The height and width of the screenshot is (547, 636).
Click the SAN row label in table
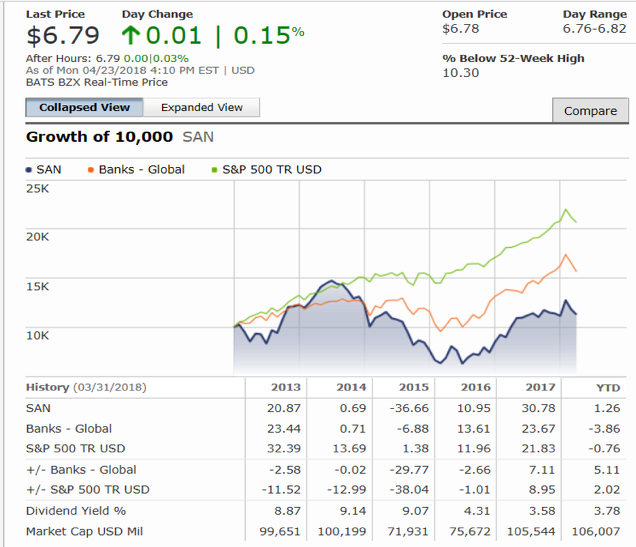(x=38, y=408)
